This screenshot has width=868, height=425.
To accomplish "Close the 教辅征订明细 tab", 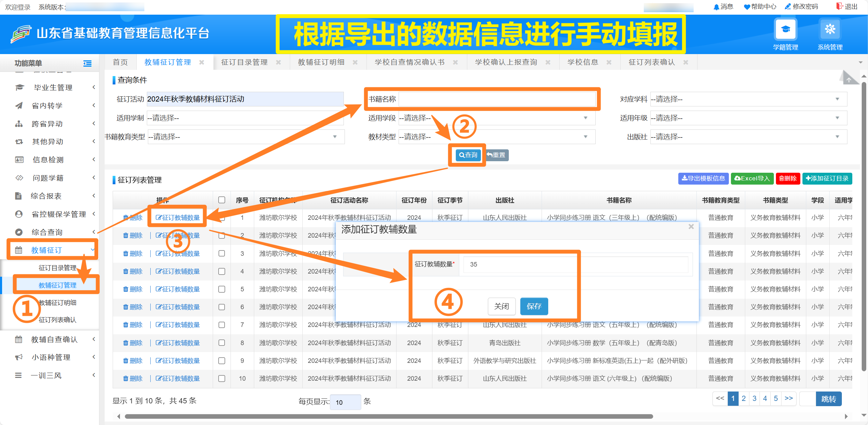I will click(355, 62).
